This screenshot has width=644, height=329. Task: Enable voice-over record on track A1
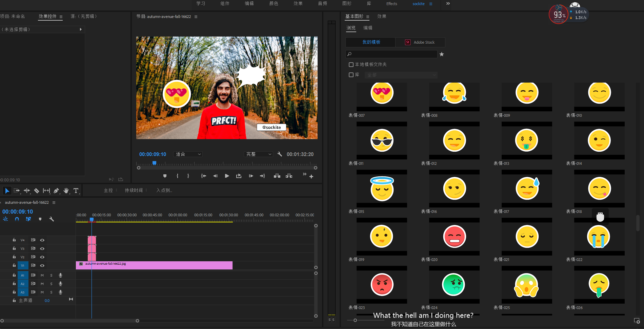coord(60,275)
